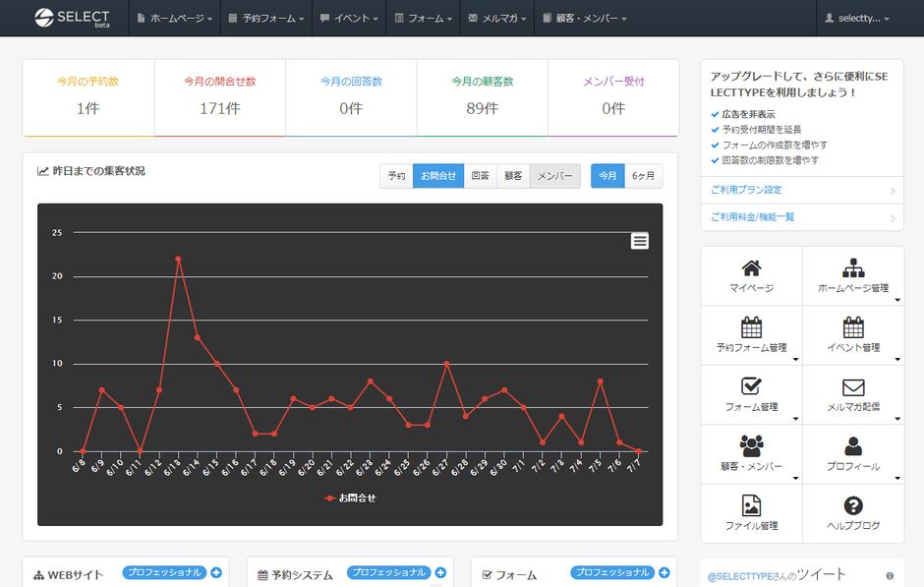Click the My Page home icon
This screenshot has width=924, height=587.
click(x=751, y=268)
